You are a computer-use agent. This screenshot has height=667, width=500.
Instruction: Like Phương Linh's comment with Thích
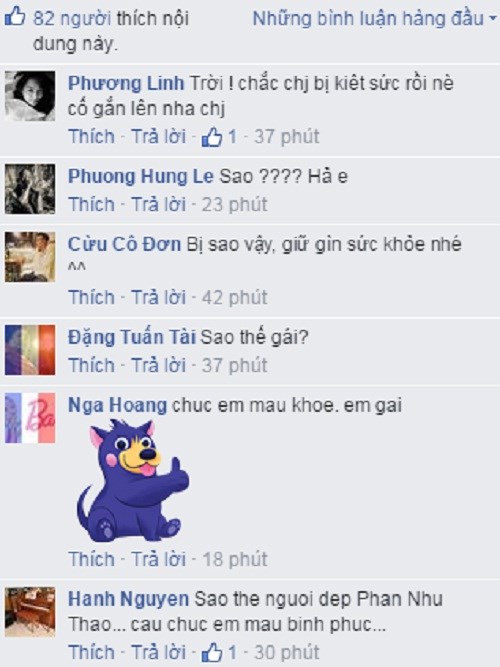[91, 137]
